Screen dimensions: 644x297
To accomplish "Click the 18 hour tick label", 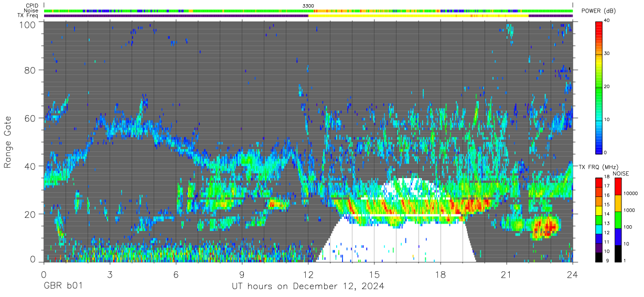I will (x=441, y=274).
